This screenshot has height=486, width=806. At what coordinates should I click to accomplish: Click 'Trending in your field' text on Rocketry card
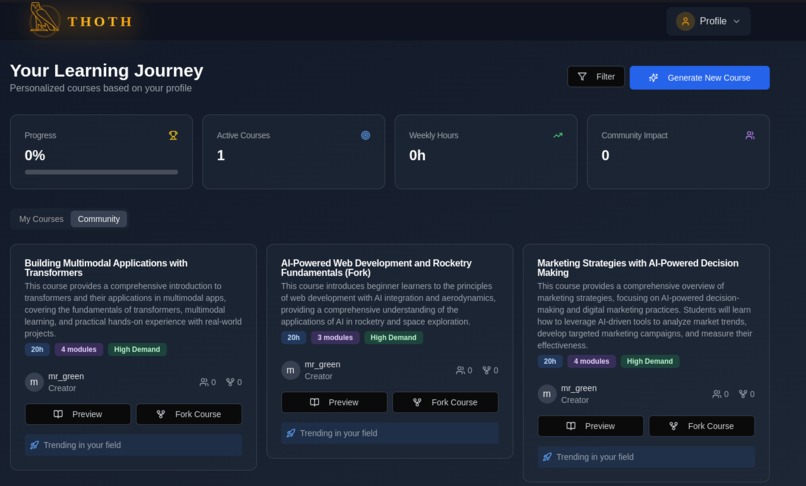click(338, 433)
